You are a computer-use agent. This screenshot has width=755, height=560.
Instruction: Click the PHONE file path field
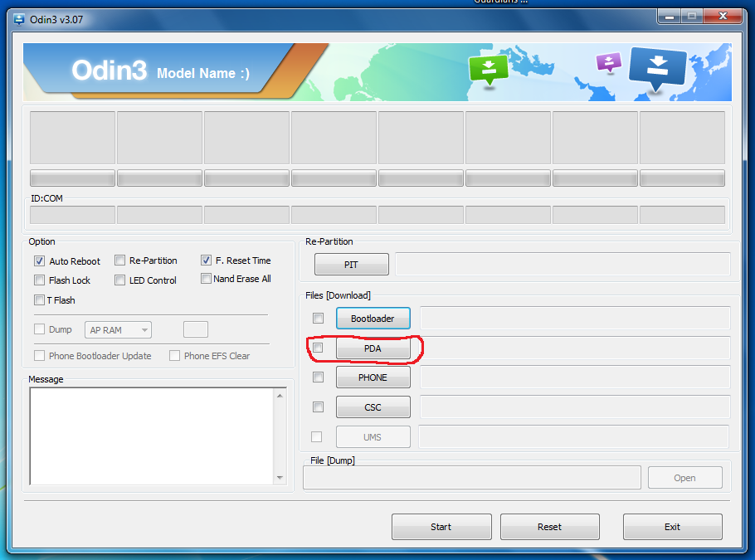(x=576, y=377)
